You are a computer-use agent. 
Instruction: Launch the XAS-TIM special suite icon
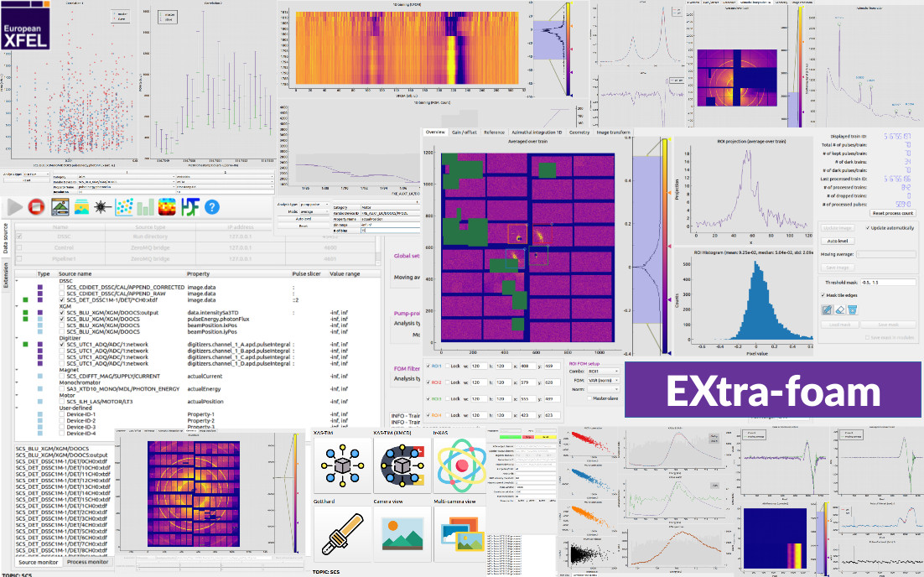coord(342,465)
